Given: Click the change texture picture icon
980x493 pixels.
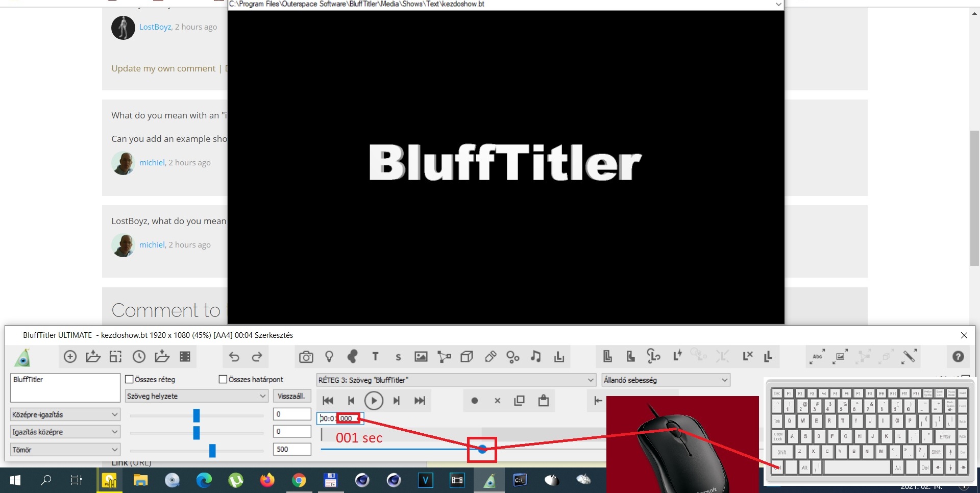Looking at the screenshot, I should [840, 356].
